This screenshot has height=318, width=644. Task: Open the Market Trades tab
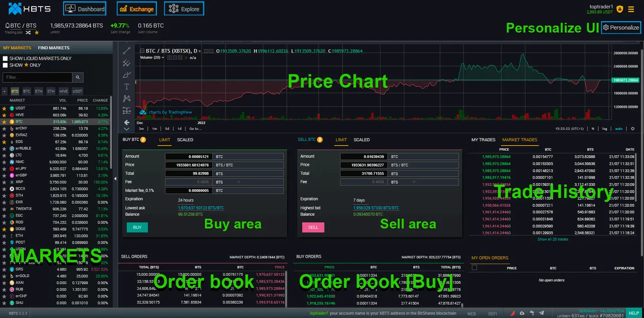click(x=520, y=140)
